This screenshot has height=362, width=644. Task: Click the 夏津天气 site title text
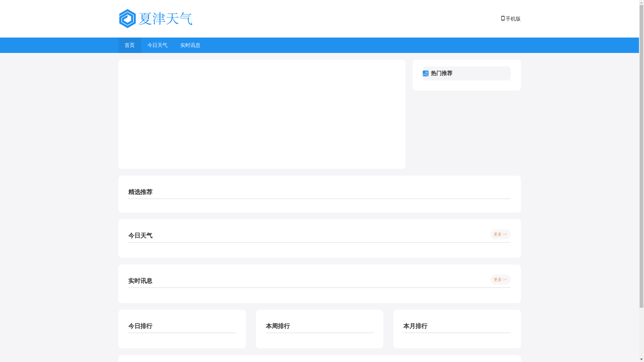pyautogui.click(x=165, y=19)
